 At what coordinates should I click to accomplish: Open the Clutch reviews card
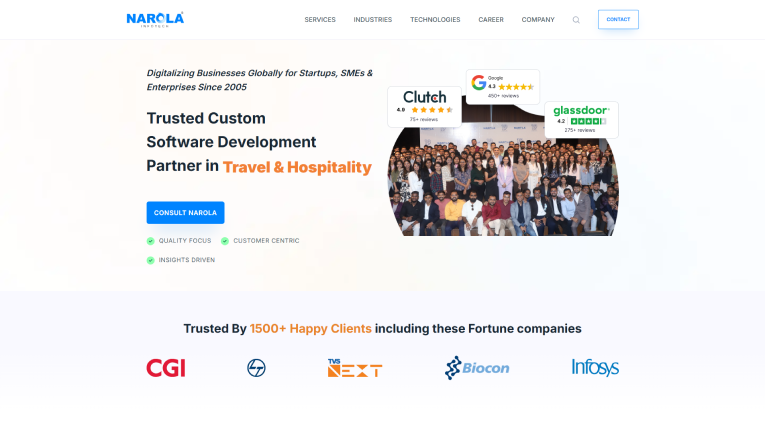[x=424, y=107]
